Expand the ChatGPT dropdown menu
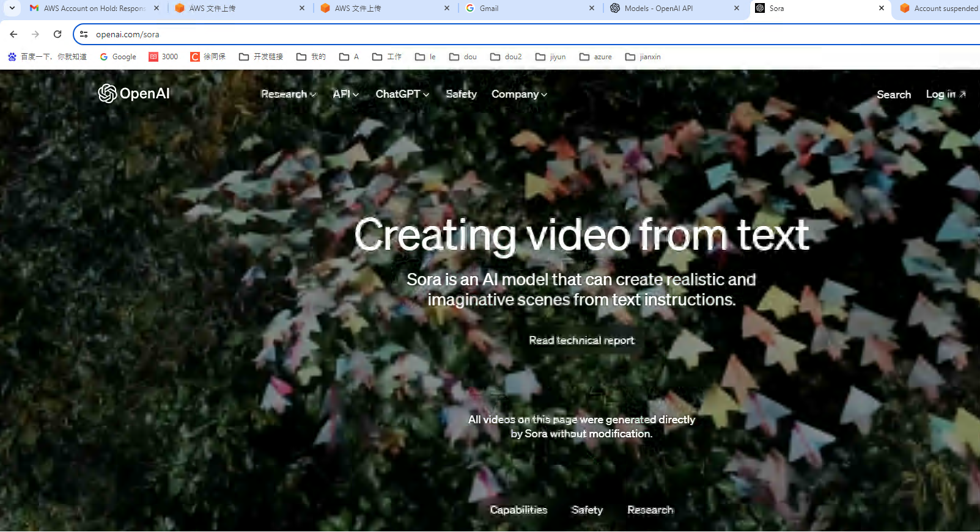Screen dimensions: 980x532 pos(402,94)
